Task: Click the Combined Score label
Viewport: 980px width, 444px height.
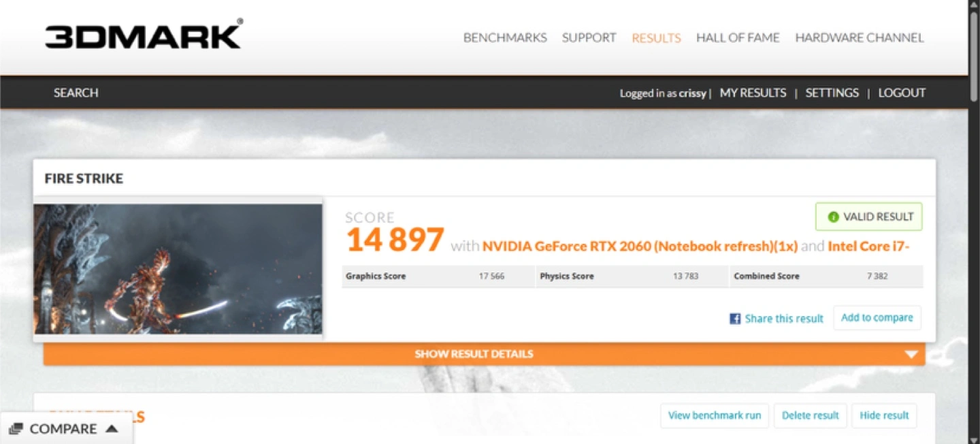Action: click(x=766, y=276)
